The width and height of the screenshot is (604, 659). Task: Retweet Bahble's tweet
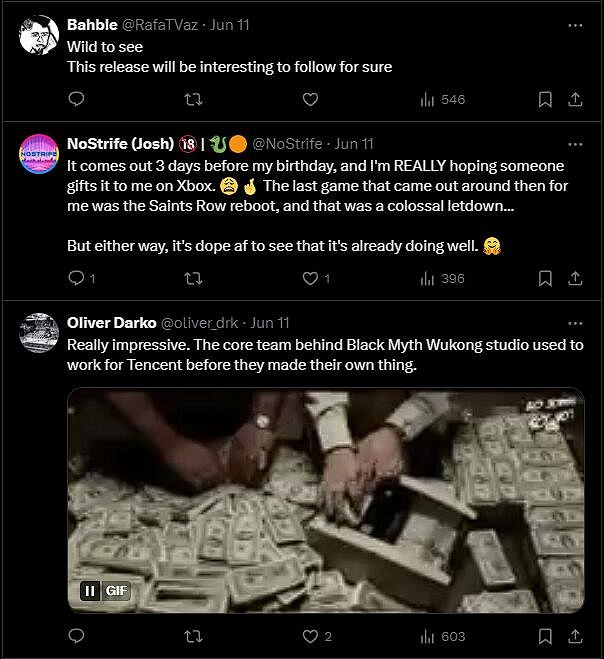(194, 99)
